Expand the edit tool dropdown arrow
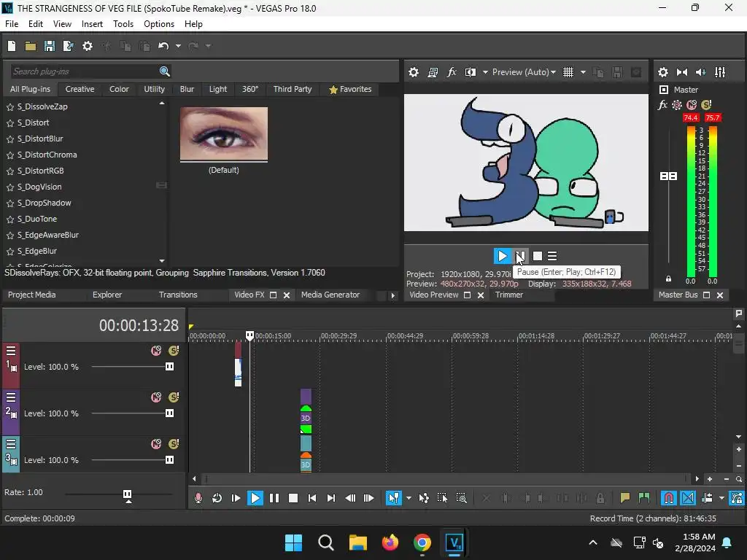 tap(409, 498)
